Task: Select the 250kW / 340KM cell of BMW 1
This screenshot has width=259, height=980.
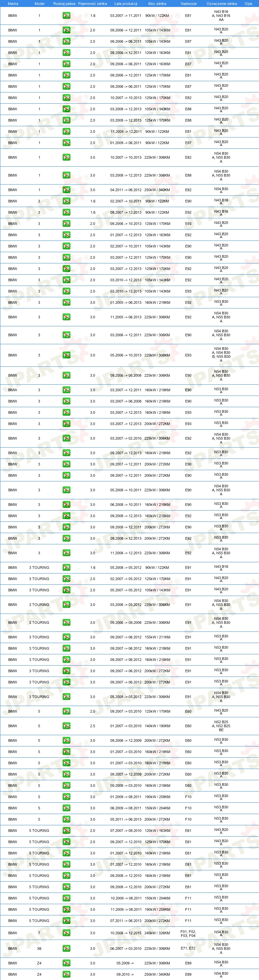Action: (157, 190)
